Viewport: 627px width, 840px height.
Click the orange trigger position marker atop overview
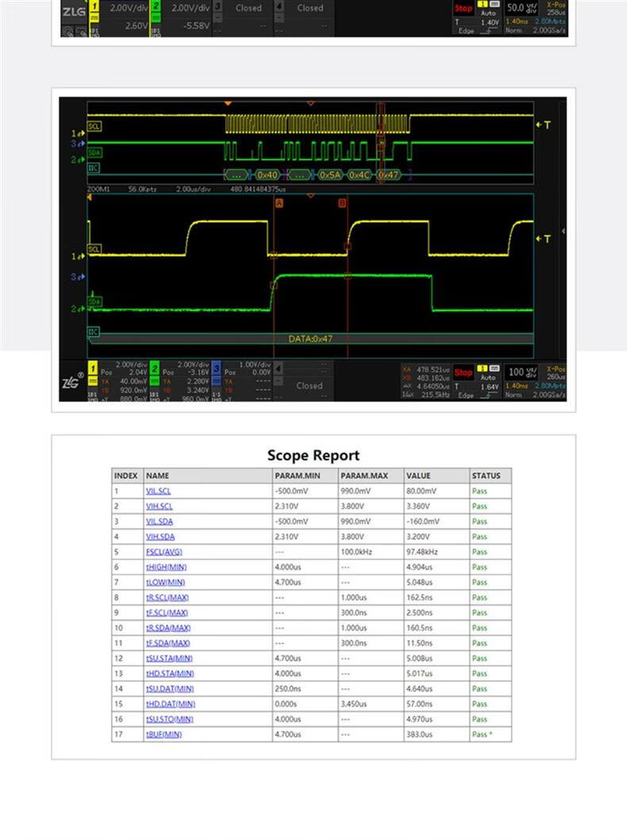coord(228,103)
